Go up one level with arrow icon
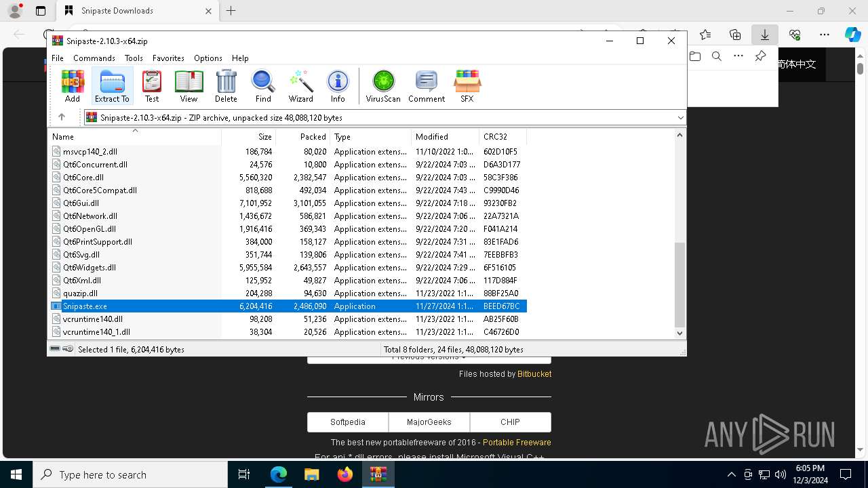Image resolution: width=868 pixels, height=488 pixels. coord(62,117)
